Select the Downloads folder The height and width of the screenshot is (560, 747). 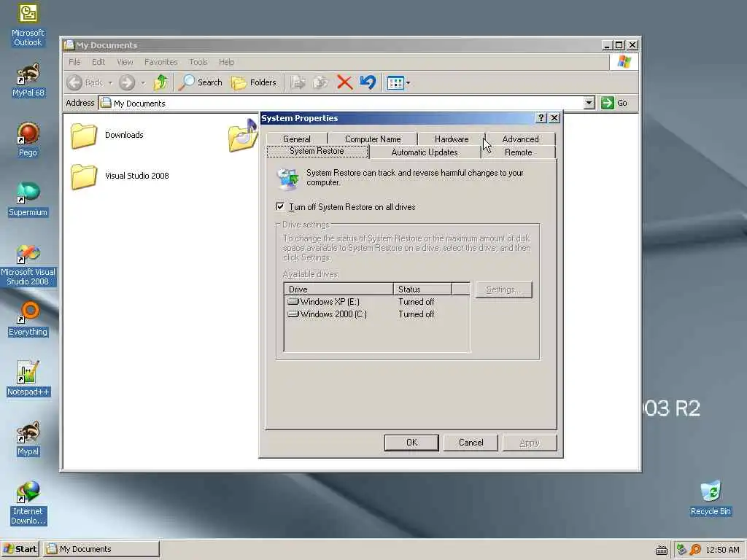pos(107,136)
